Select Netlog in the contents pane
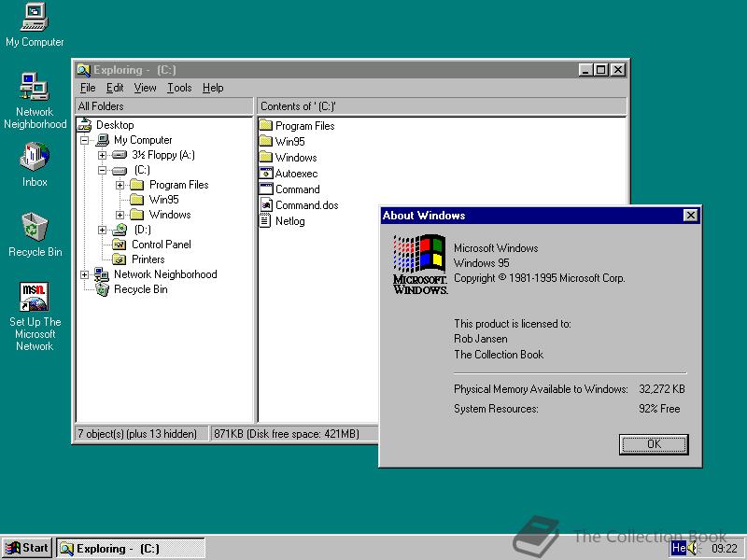747x560 pixels. point(292,221)
